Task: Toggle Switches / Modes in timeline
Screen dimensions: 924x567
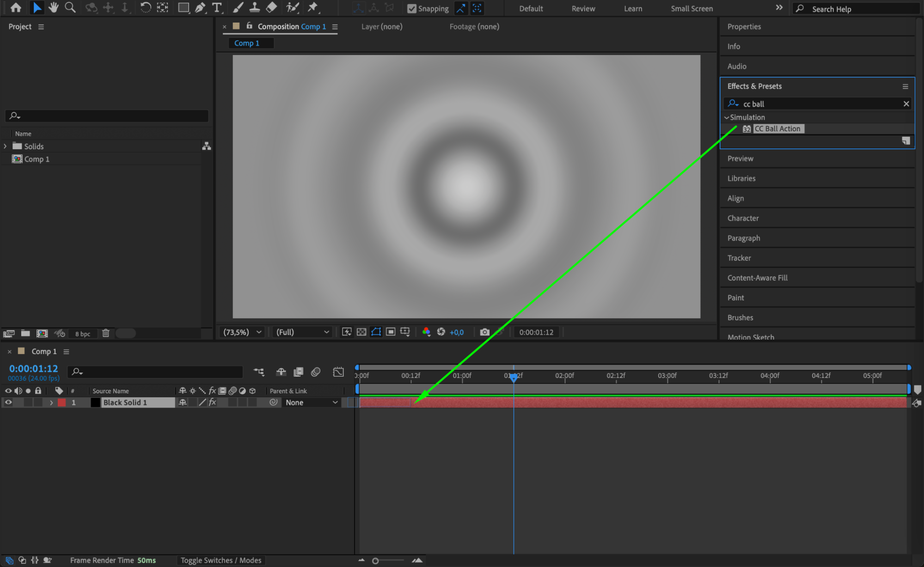Action: point(220,560)
